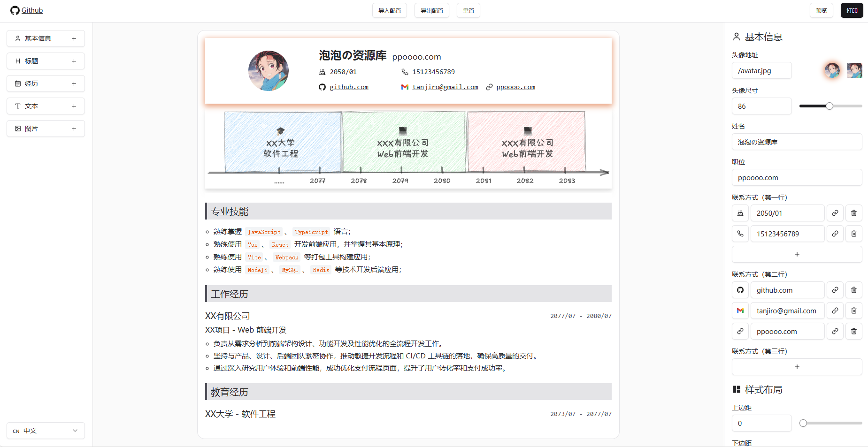Image resolution: width=868 pixels, height=447 pixels.
Task: Delete the tanjiro@gmail.com contact row
Action: [854, 311]
